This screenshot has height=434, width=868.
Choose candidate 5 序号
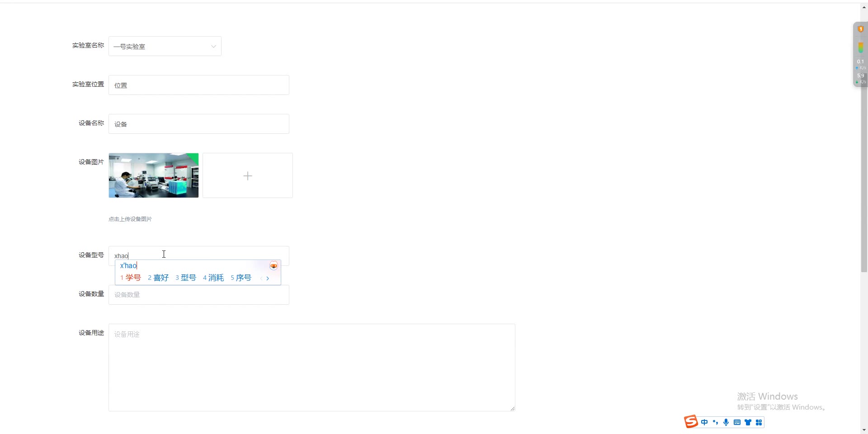241,278
